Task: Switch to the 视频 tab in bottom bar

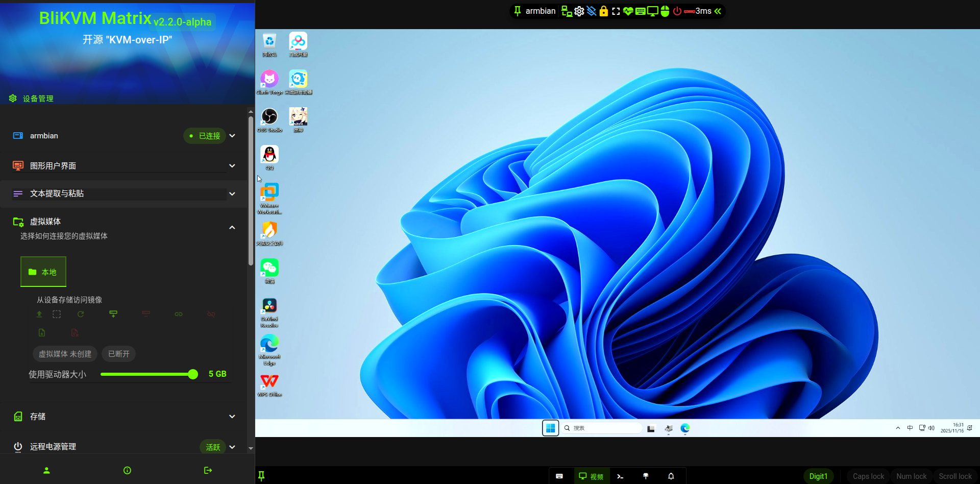Action: pyautogui.click(x=591, y=476)
